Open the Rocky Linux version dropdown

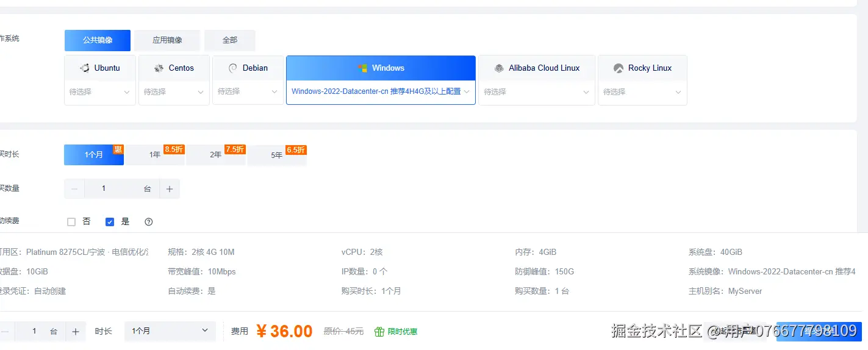642,92
